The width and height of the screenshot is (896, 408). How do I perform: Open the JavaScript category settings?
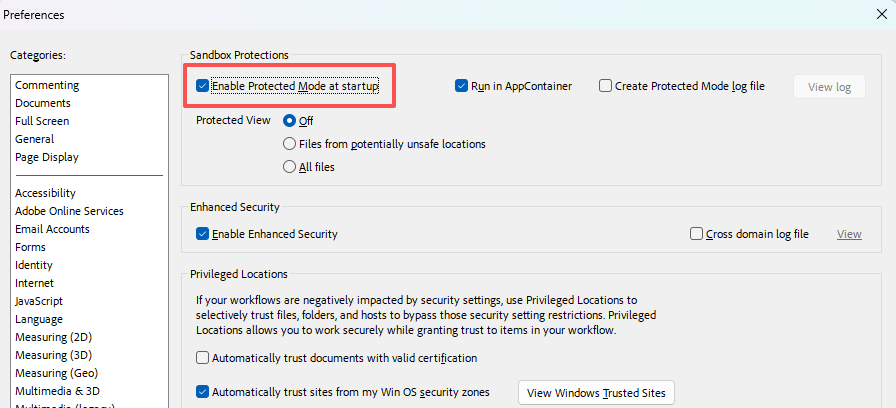click(39, 301)
